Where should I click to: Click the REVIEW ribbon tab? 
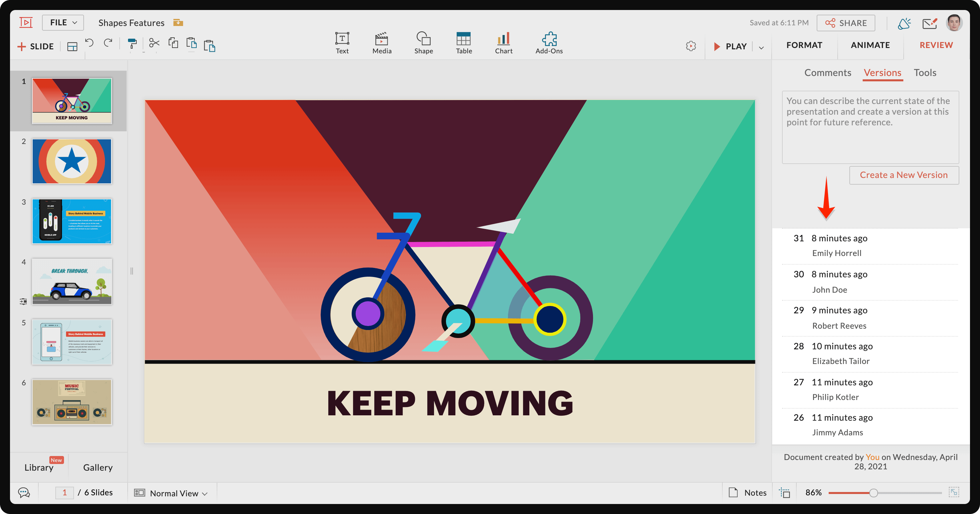936,45
